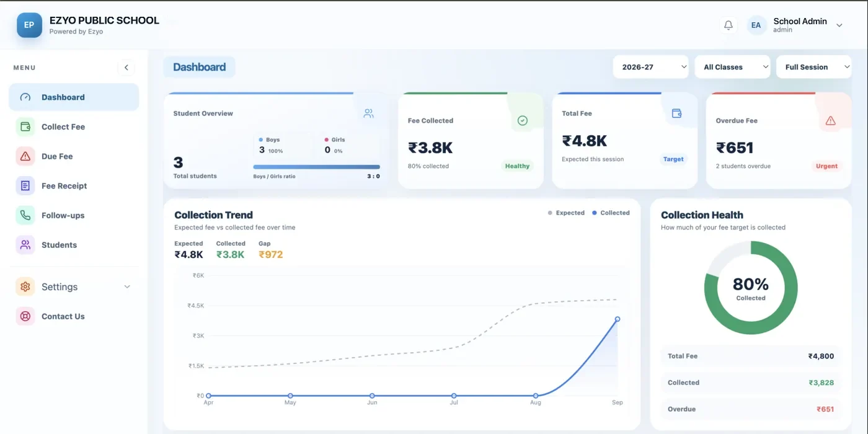The image size is (868, 434).
Task: Click the EZYO PUBLIC SCHOOL title
Action: coord(104,20)
